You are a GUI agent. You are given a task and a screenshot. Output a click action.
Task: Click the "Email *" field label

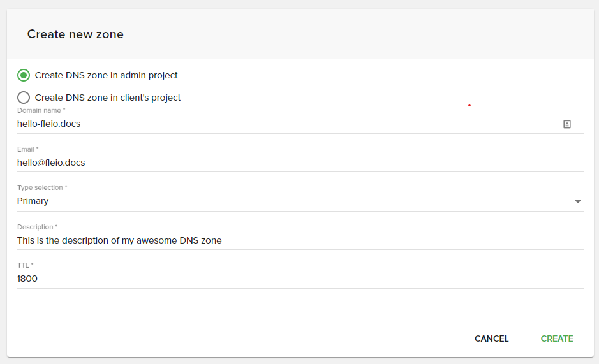(28, 149)
